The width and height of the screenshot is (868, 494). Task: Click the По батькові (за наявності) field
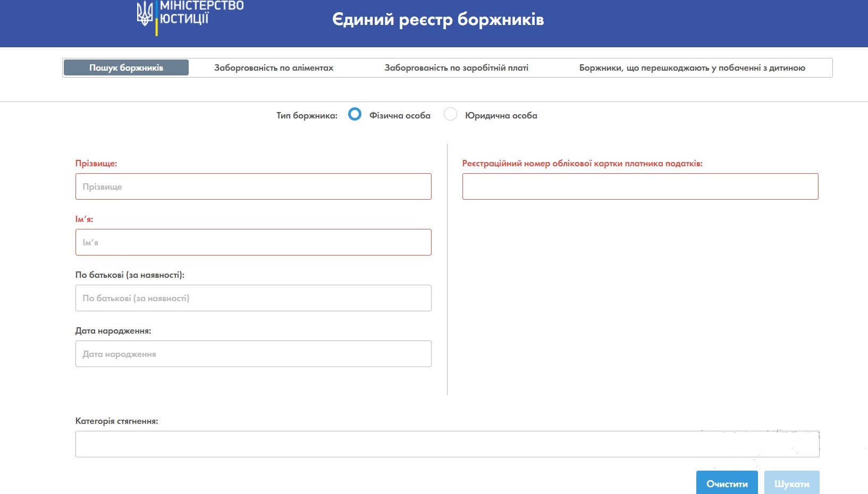(x=254, y=297)
